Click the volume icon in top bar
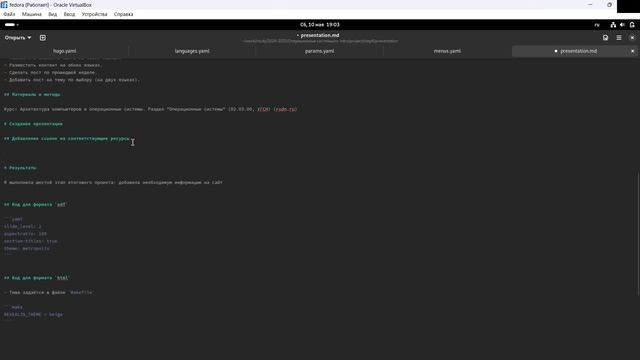The height and width of the screenshot is (360, 640). tap(622, 25)
